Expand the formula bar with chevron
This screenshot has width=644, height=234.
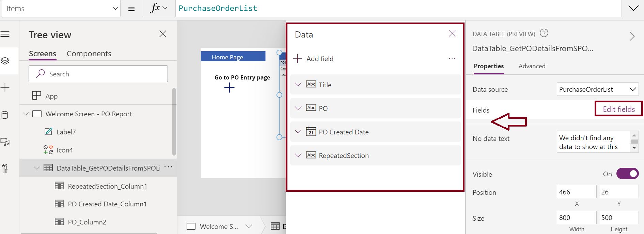[x=633, y=8]
